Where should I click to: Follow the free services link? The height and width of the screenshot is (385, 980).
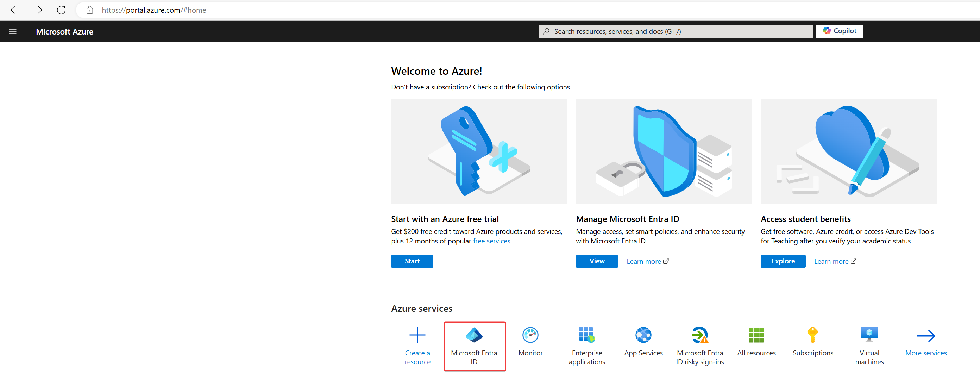(x=491, y=241)
